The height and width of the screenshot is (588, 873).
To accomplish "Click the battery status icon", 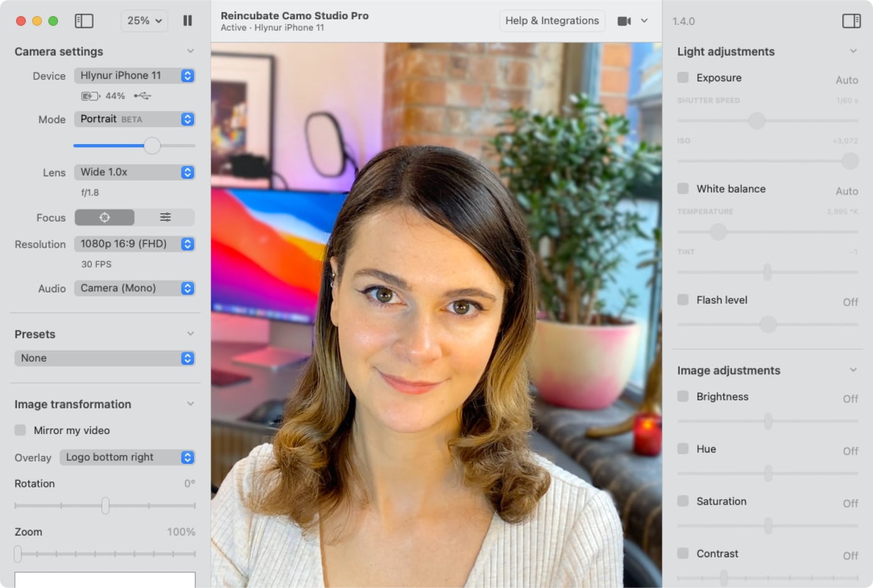I will 90,96.
